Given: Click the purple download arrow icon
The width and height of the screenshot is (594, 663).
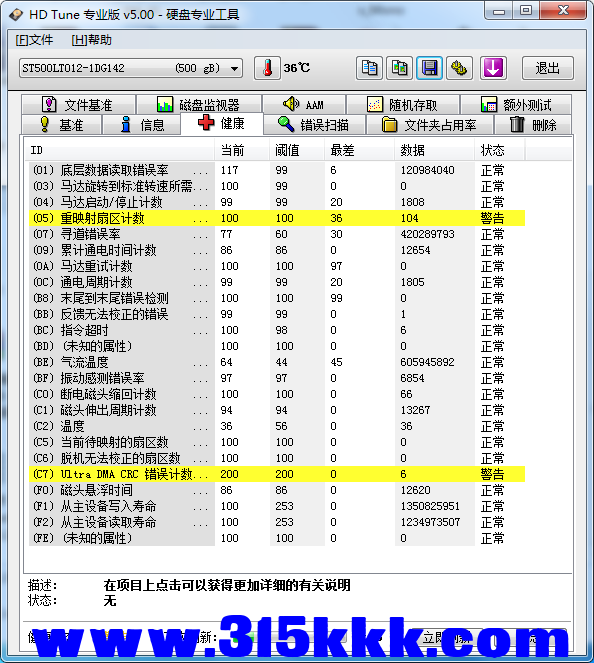Looking at the screenshot, I should (493, 68).
